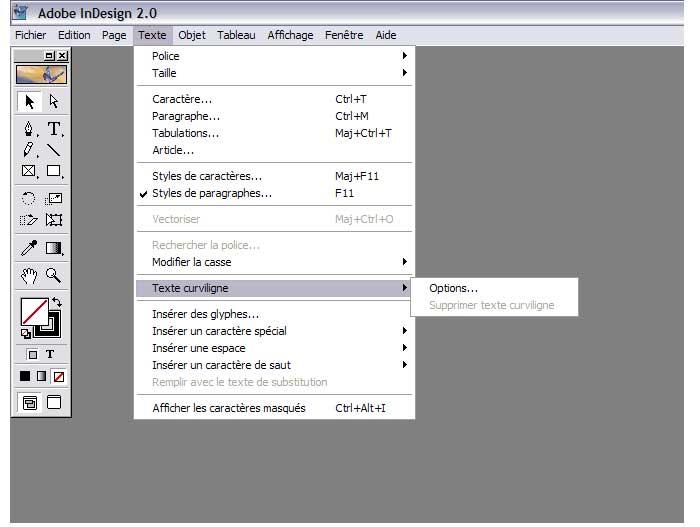Expand Insérer un caractère de saut submenu

[x=274, y=365]
